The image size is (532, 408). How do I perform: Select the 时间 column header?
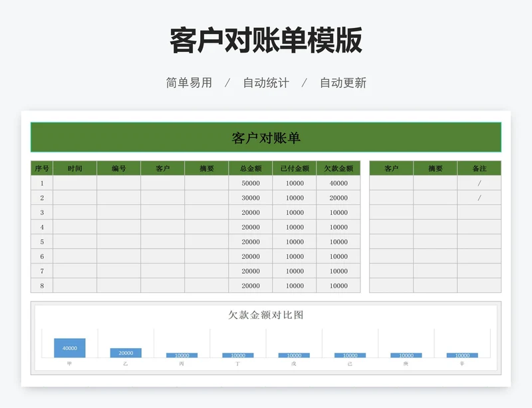(x=74, y=168)
